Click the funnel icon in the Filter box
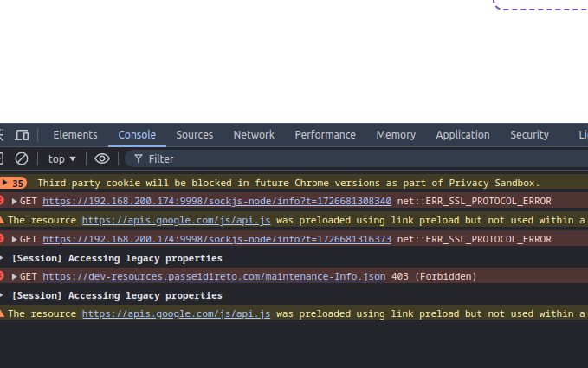The image size is (588, 368). pyautogui.click(x=139, y=158)
